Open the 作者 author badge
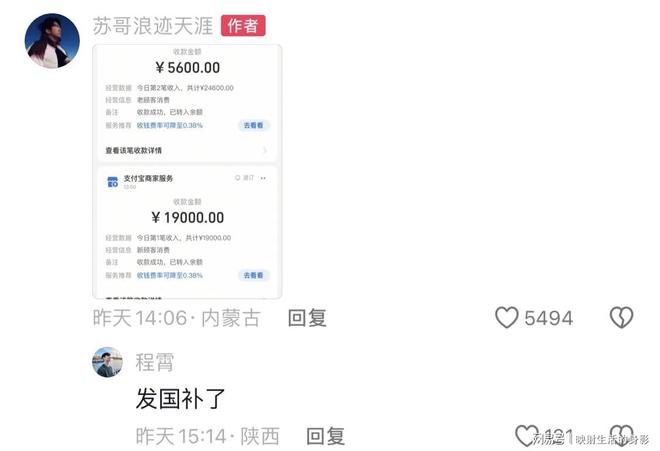The image size is (660, 451). pos(243,26)
